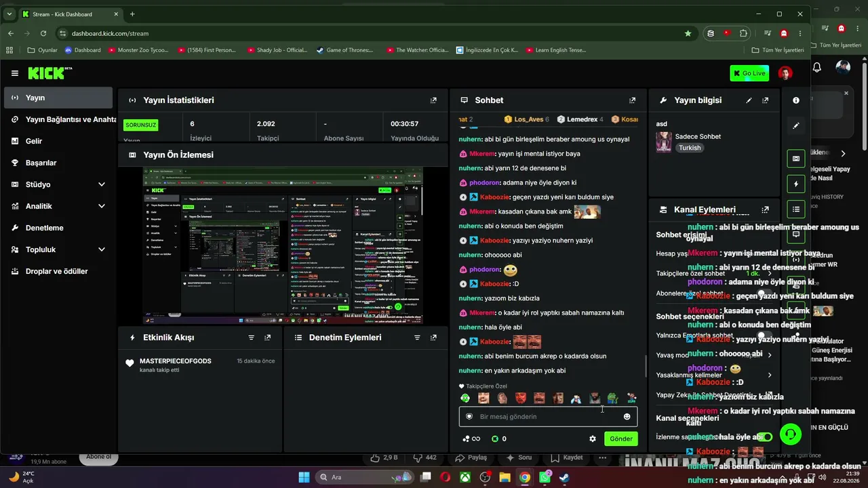Pop out the Yayın İstatistikleri panel
This screenshot has width=868, height=488.
pyautogui.click(x=433, y=100)
